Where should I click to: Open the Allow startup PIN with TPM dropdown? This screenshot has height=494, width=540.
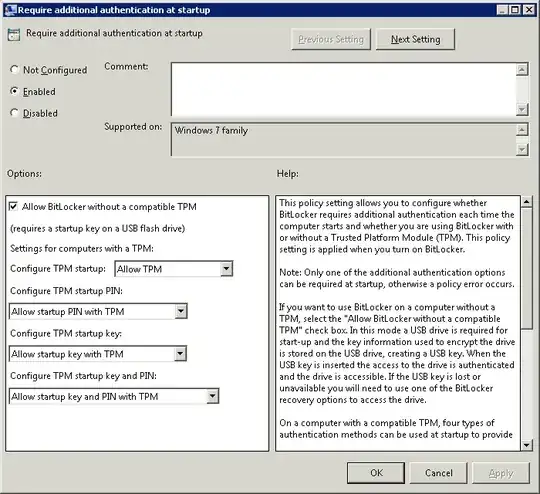(98, 311)
